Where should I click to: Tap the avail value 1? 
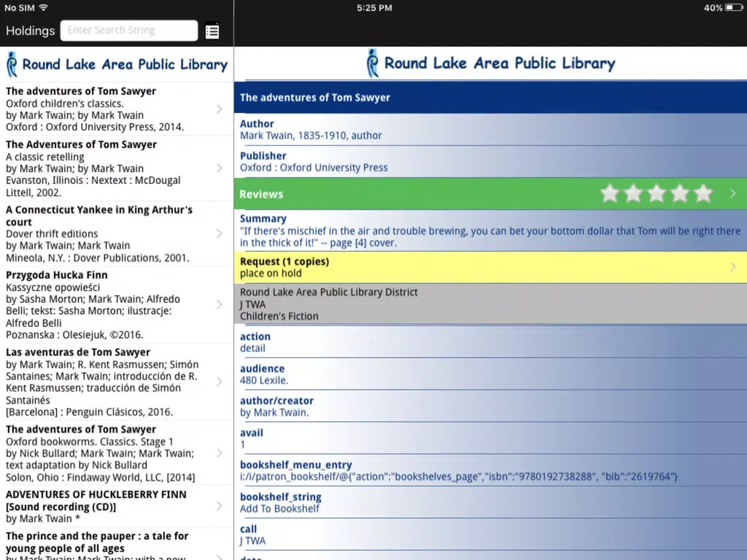(x=243, y=445)
